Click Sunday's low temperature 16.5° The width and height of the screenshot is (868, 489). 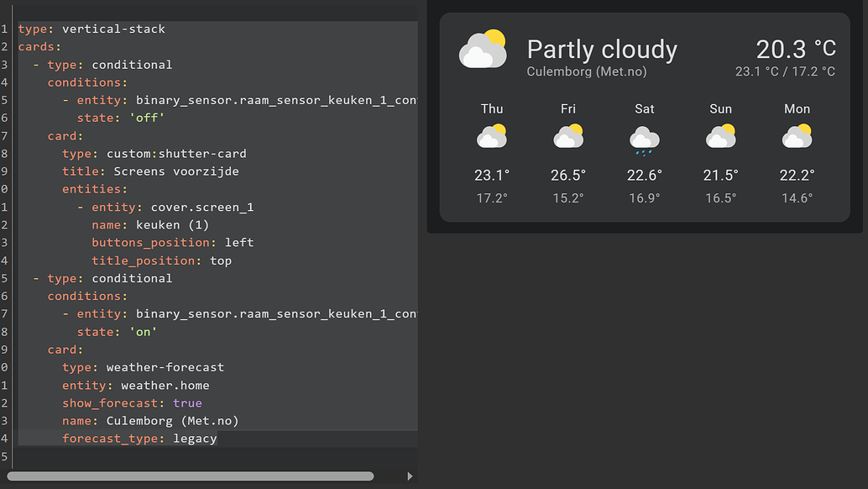coord(721,197)
